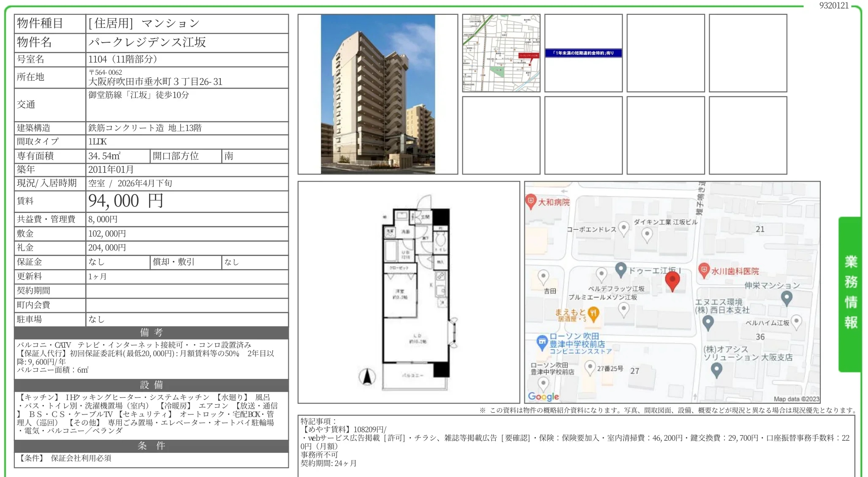
Task: Click the 備考 section header bar
Action: 151,333
